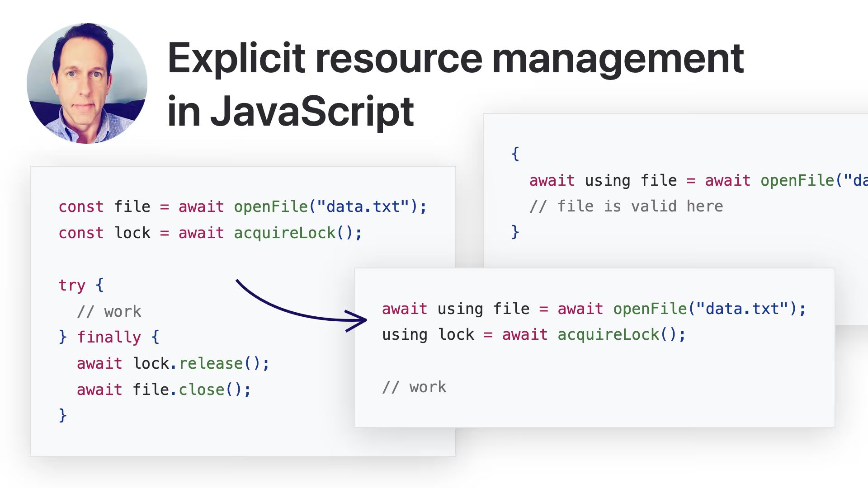Image resolution: width=868 pixels, height=488 pixels.
Task: Select the // file is valid here comment
Action: tap(627, 206)
